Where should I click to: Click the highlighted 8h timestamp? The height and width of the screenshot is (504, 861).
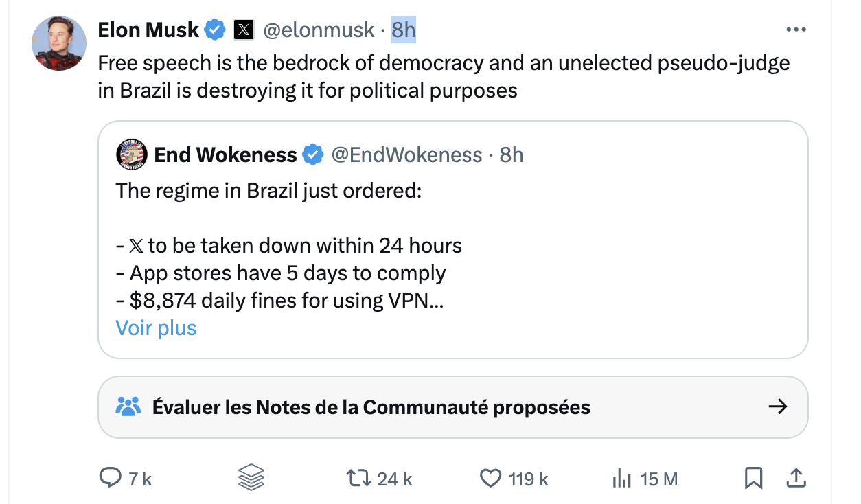click(404, 30)
